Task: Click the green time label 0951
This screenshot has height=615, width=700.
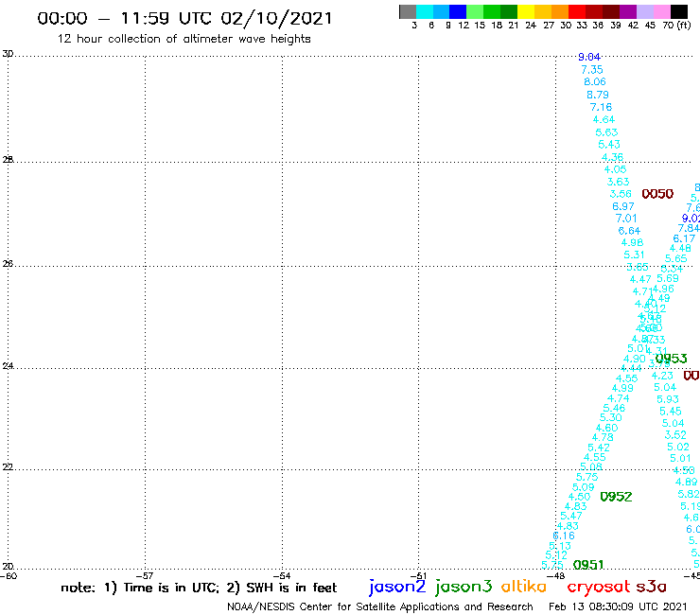Action: pos(588,565)
